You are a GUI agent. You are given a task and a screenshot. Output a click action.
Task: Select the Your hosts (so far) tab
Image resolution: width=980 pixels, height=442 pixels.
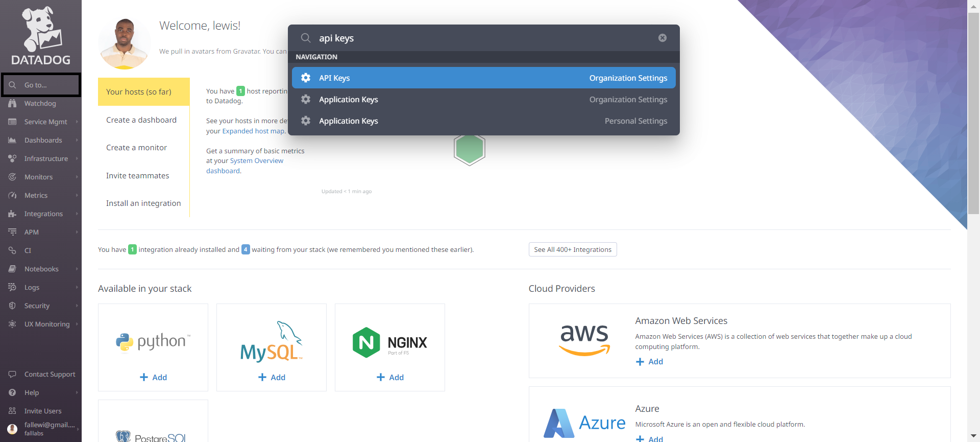[143, 91]
